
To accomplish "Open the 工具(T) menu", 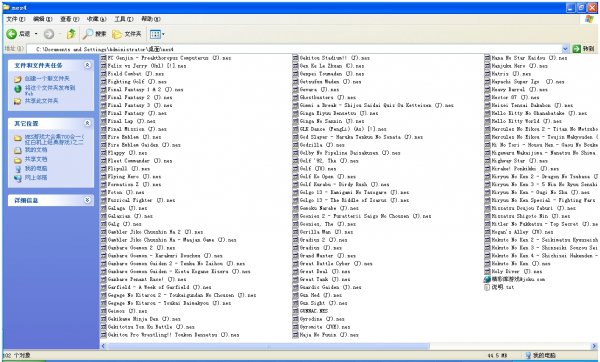I will click(124, 19).
